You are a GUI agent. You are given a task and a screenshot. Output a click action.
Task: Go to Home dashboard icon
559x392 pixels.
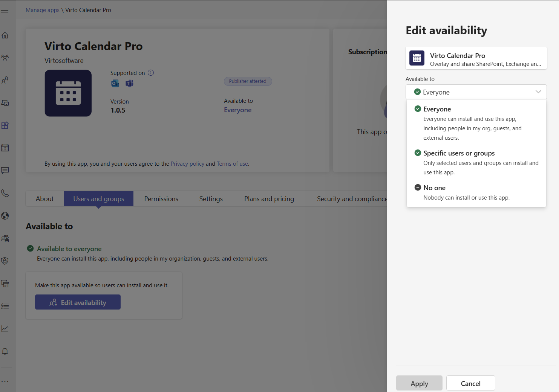(x=5, y=35)
